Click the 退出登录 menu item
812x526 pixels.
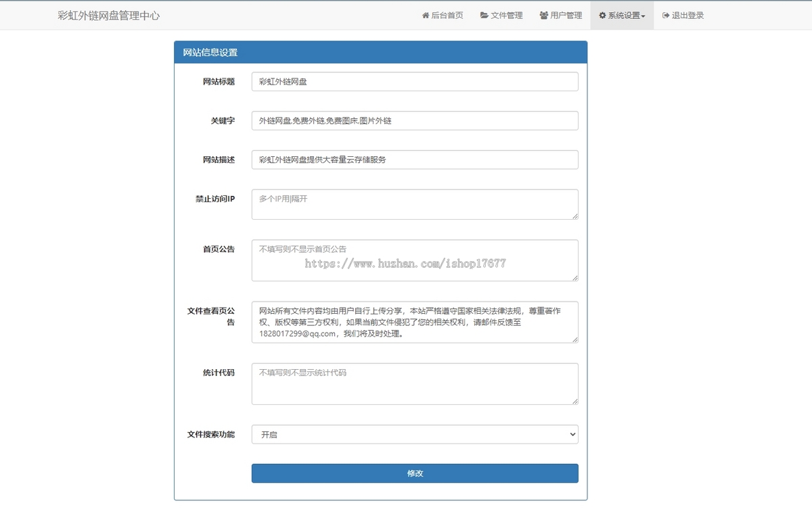click(683, 15)
